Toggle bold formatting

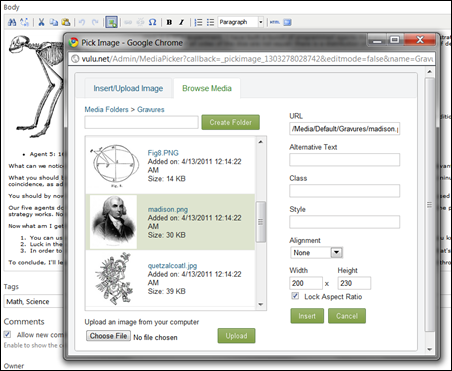169,22
